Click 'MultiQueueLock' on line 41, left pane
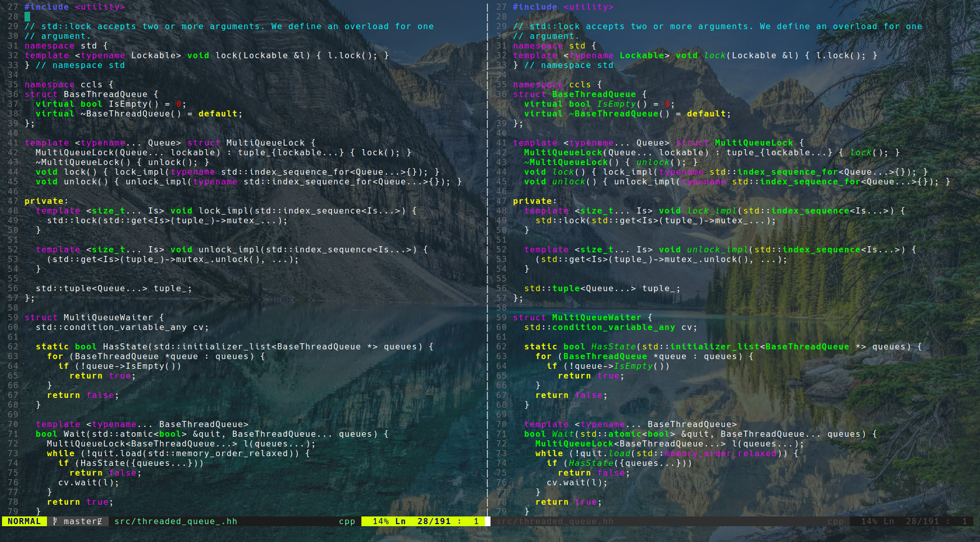980x542 pixels. (x=265, y=143)
